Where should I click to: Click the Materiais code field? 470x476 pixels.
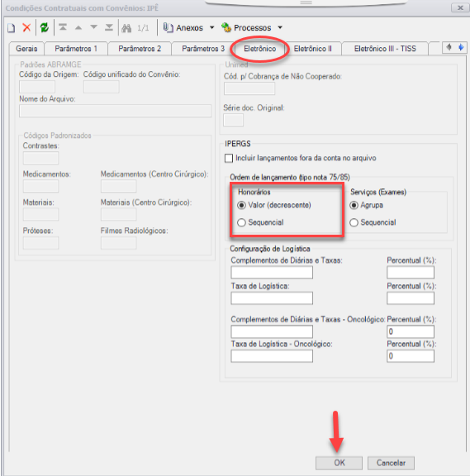(40, 214)
